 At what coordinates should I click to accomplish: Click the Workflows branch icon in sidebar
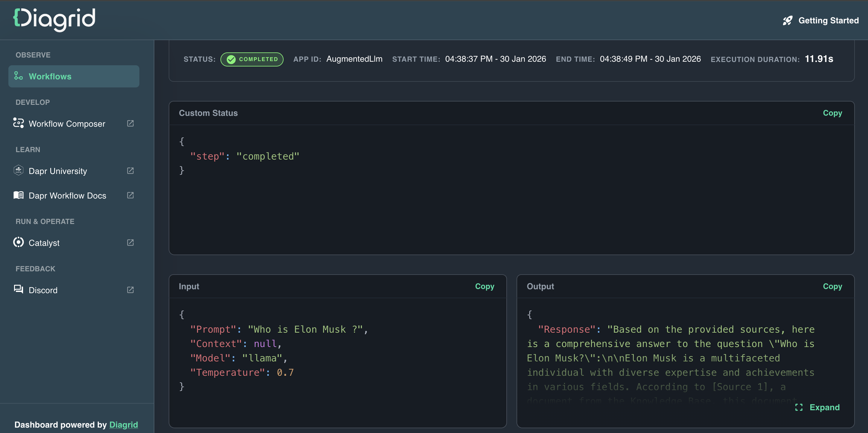pos(18,76)
